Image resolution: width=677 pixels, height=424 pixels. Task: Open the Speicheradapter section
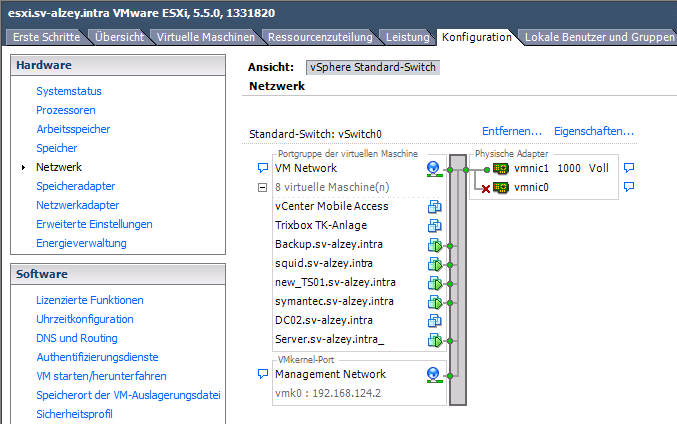click(x=76, y=186)
